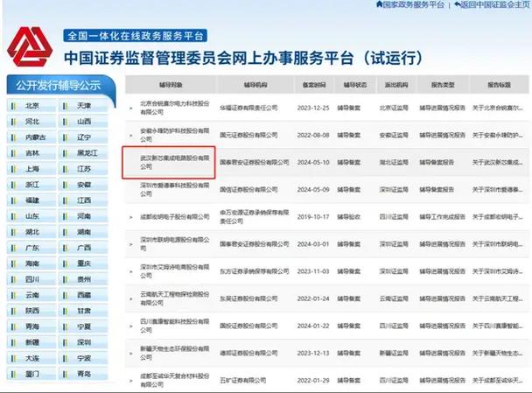Show listings for 海南
The width and height of the screenshot is (532, 393).
coord(31,263)
